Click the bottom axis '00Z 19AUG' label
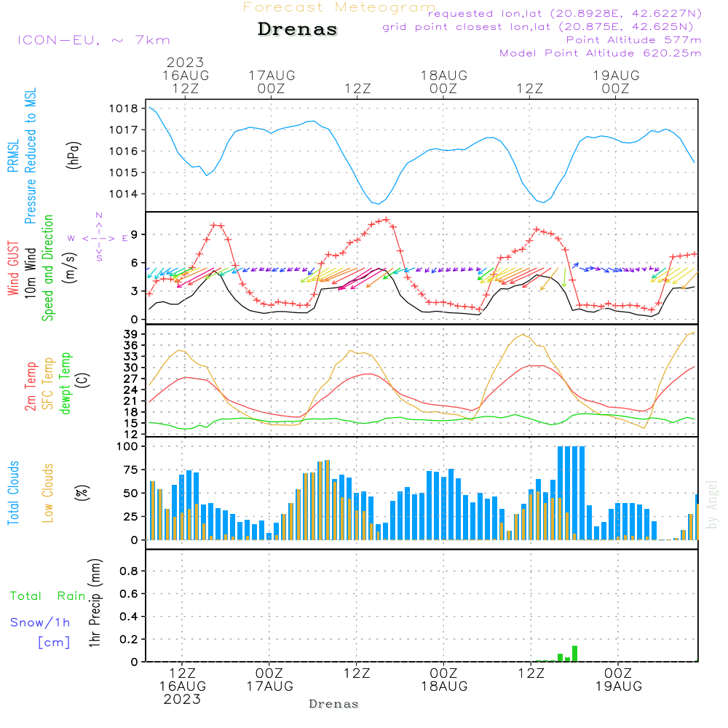Screen dimensions: 728x728 click(619, 679)
